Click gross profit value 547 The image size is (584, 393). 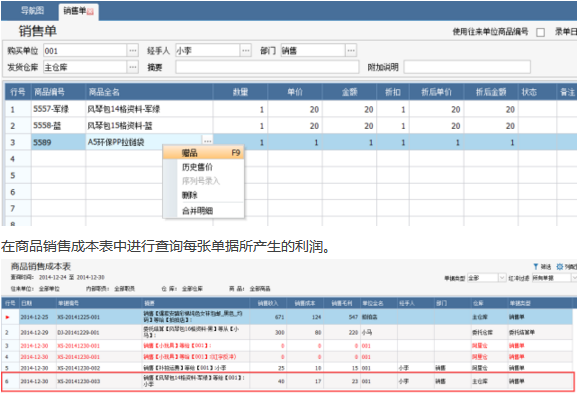tap(353, 317)
